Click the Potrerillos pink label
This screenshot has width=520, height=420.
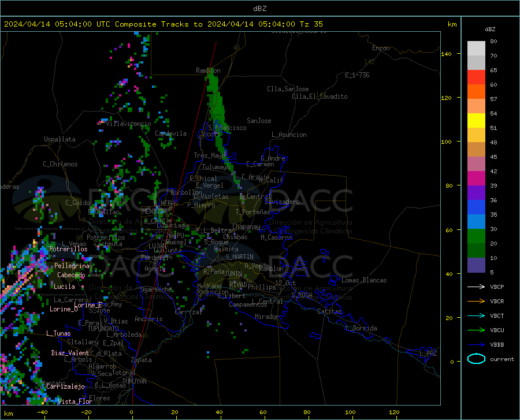point(68,249)
